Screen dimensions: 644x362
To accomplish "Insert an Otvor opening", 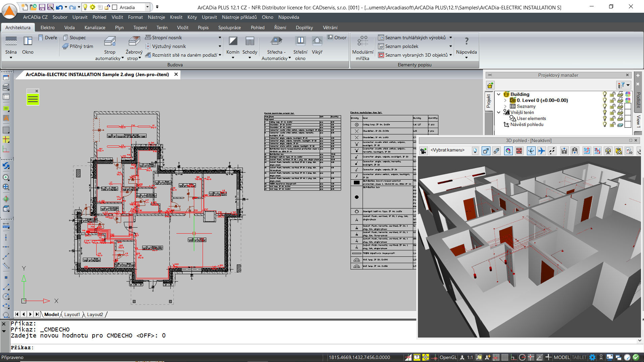I will 337,38.
